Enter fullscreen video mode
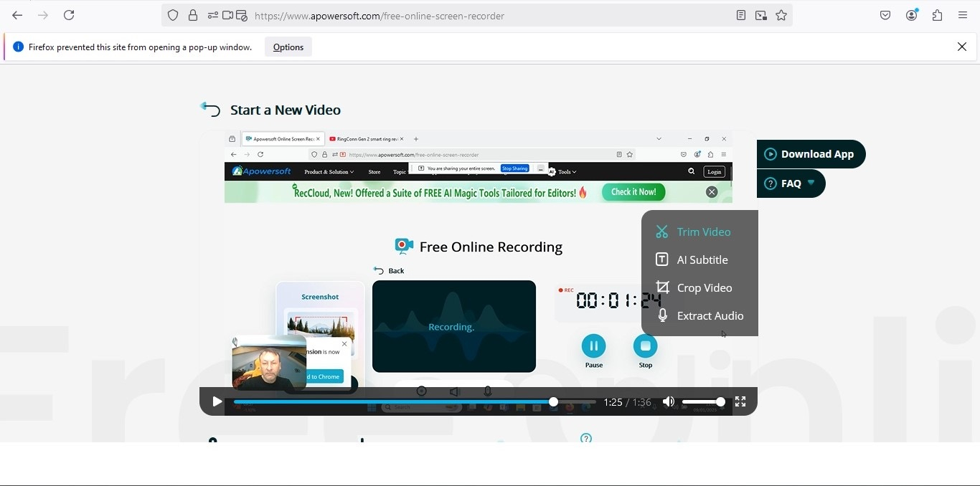The height and width of the screenshot is (486, 980). [x=740, y=401]
